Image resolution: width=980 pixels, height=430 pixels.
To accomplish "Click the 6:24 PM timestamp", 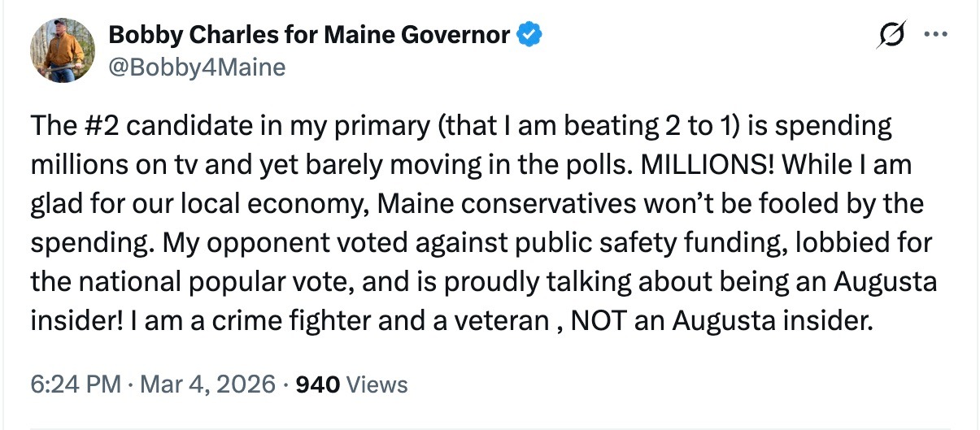I will coord(75,384).
